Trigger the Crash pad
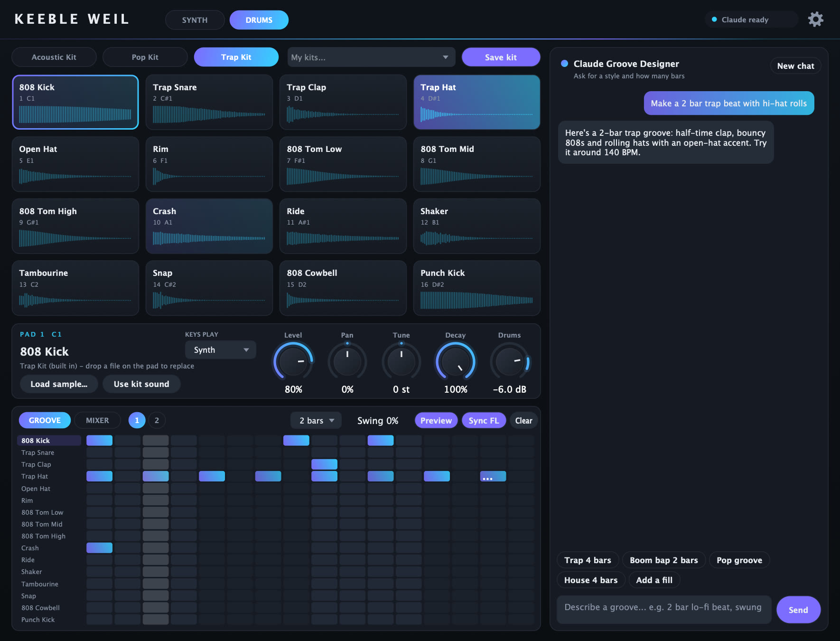 coord(209,226)
